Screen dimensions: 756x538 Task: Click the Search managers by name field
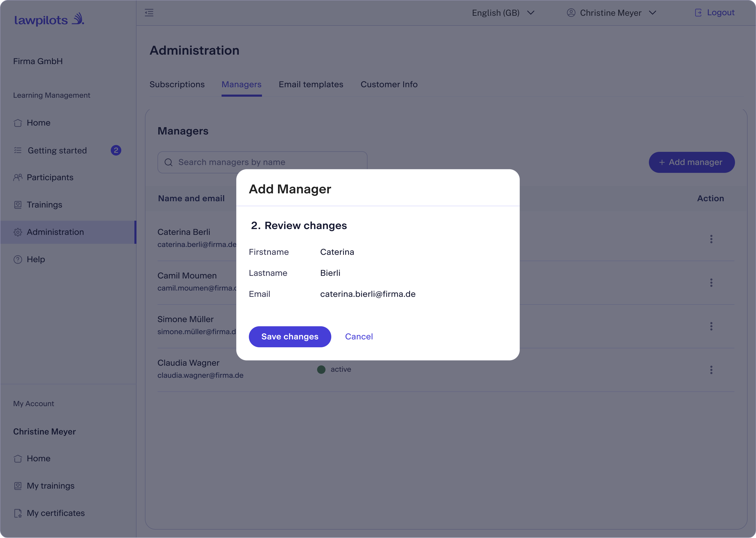click(x=262, y=162)
